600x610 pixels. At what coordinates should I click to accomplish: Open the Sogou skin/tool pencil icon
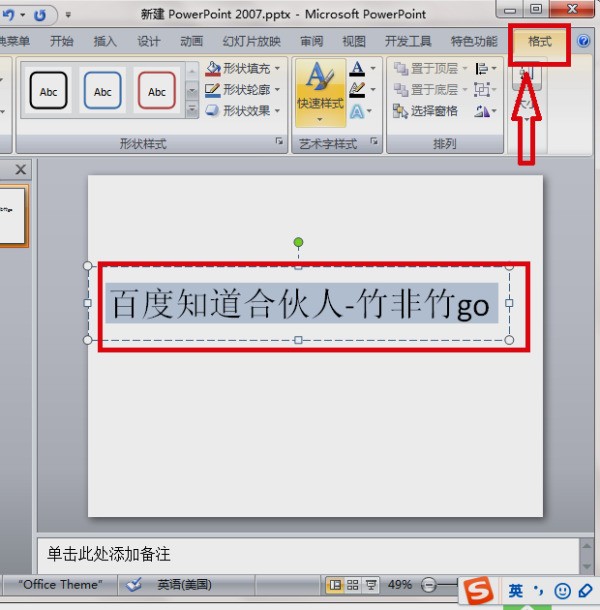[x=585, y=591]
